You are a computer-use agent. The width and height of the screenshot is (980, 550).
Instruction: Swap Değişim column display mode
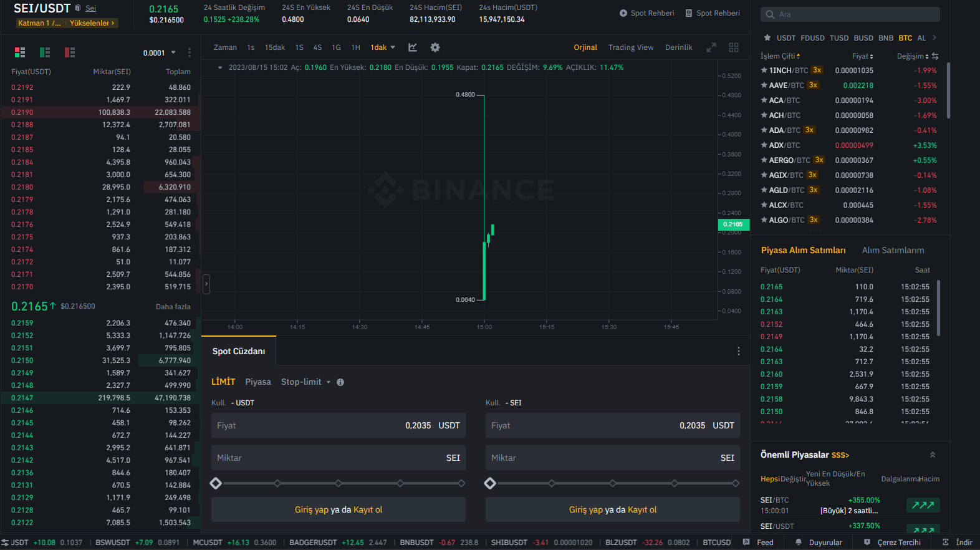click(935, 56)
